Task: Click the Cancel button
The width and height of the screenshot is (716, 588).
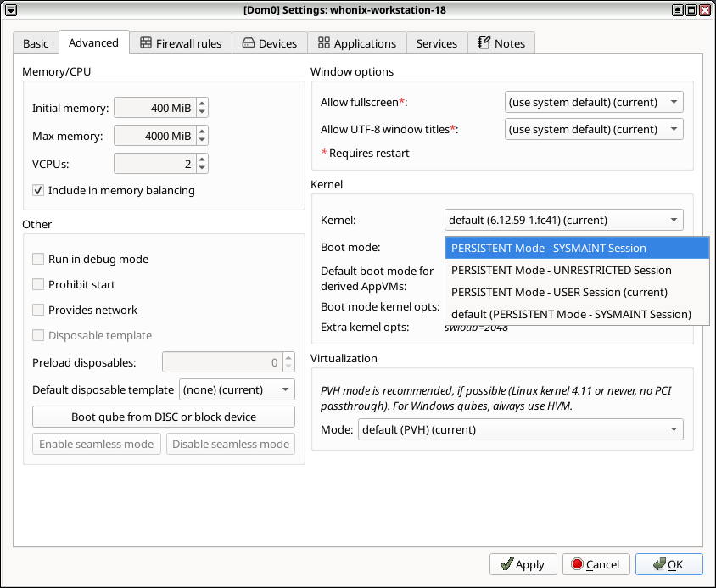Action: pos(595,564)
